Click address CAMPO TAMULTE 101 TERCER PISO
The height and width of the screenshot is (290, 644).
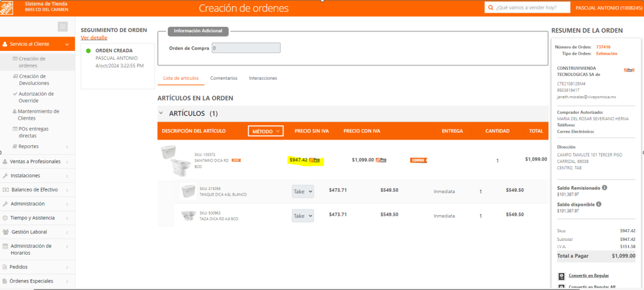tap(589, 155)
